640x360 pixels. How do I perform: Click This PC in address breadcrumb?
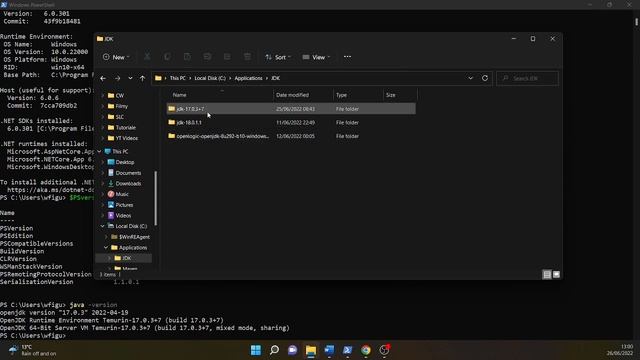[x=178, y=78]
